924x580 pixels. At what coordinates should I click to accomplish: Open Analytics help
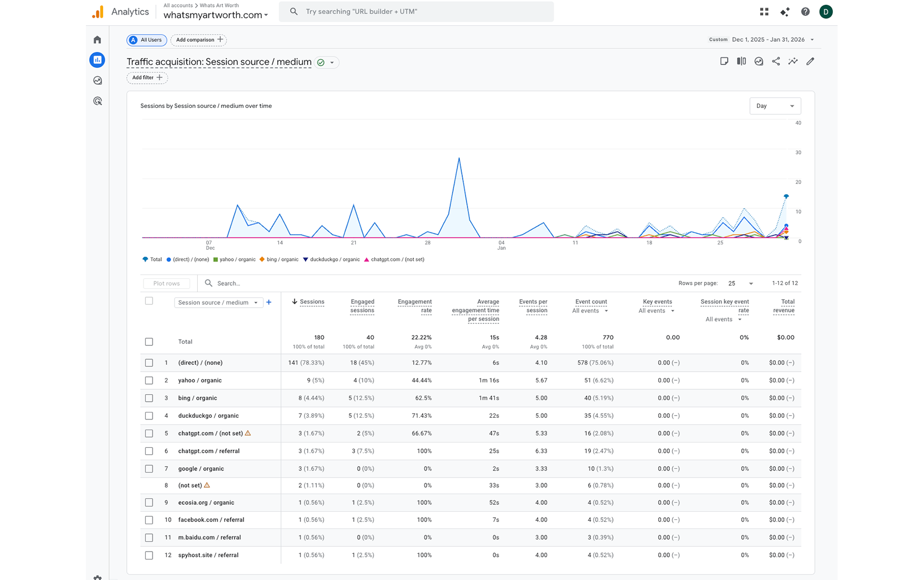(805, 11)
